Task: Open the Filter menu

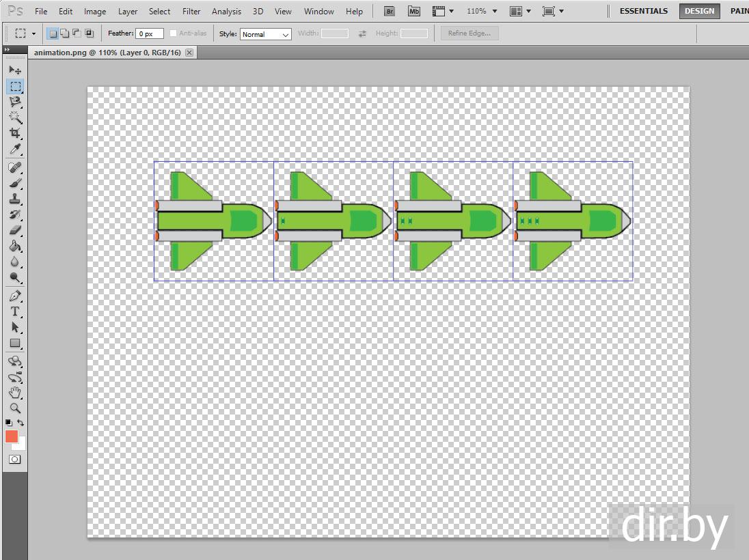Action: 191,12
